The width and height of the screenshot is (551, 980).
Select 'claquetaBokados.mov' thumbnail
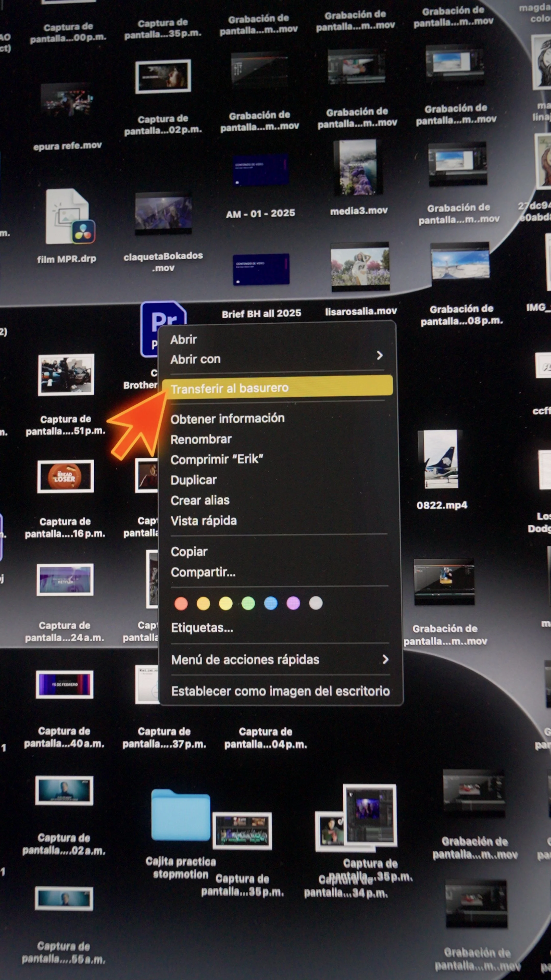coord(164,213)
